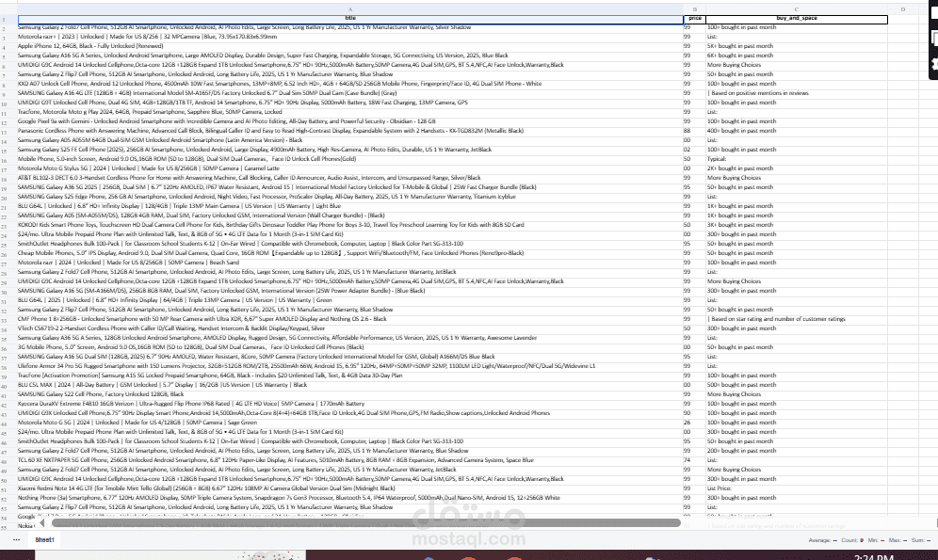
Task: Select the Motorola Moto G Stylus 5G cell
Action: tap(350, 168)
